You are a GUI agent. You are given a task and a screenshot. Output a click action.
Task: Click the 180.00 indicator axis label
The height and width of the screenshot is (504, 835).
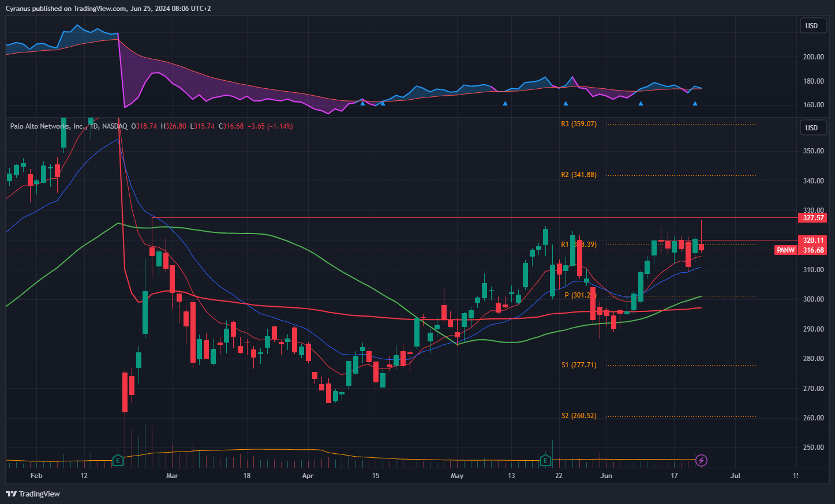click(x=814, y=81)
